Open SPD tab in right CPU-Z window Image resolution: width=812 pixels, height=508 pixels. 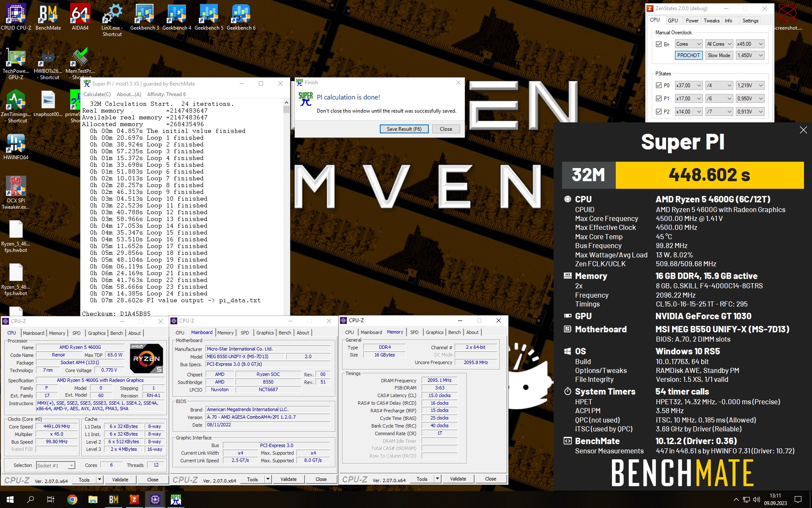click(414, 333)
